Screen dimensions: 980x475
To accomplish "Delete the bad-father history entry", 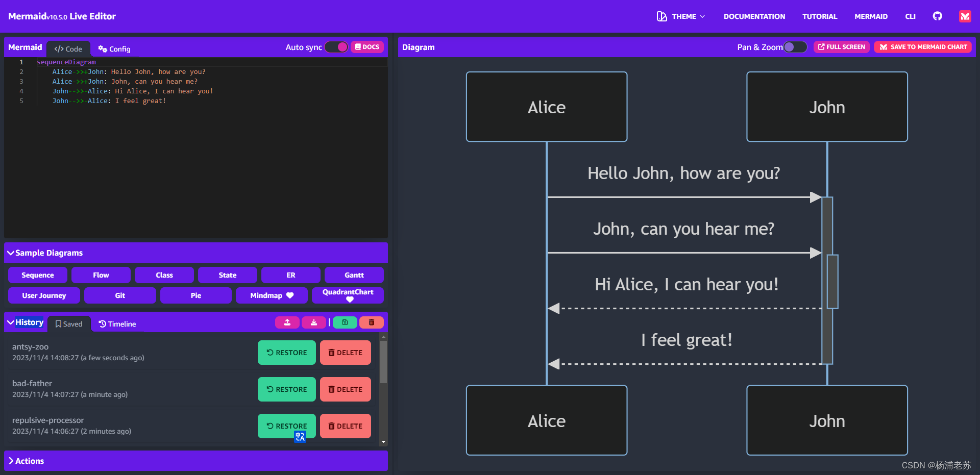I will point(346,389).
